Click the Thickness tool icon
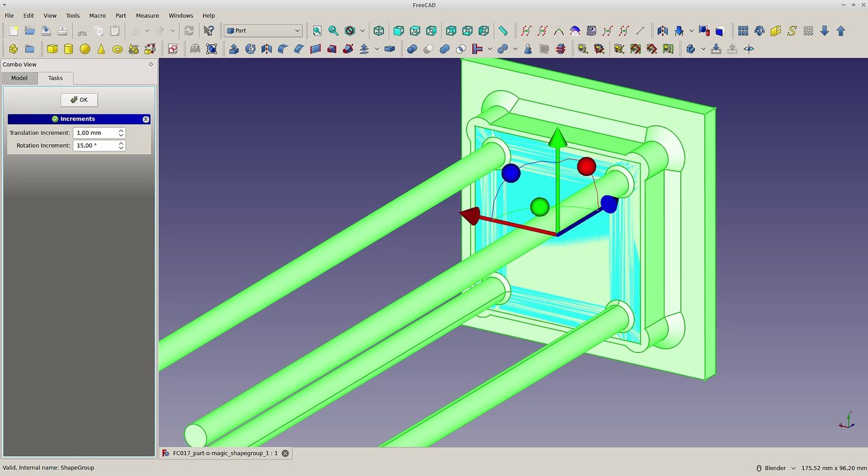 [389, 49]
